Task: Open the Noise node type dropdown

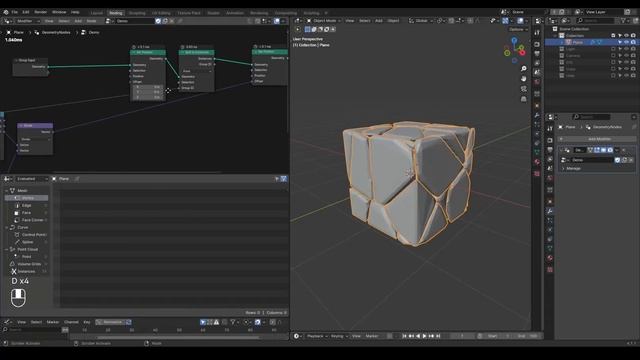Action: [x=35, y=139]
